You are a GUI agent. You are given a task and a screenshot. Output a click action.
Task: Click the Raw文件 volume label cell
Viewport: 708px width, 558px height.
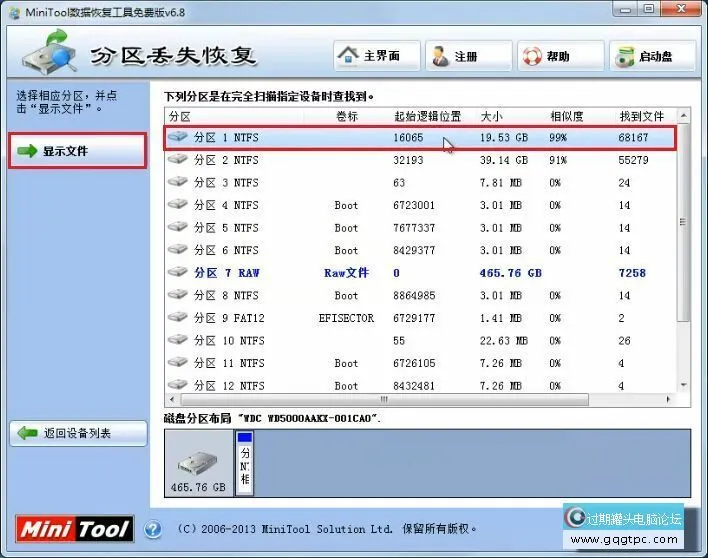tap(346, 273)
